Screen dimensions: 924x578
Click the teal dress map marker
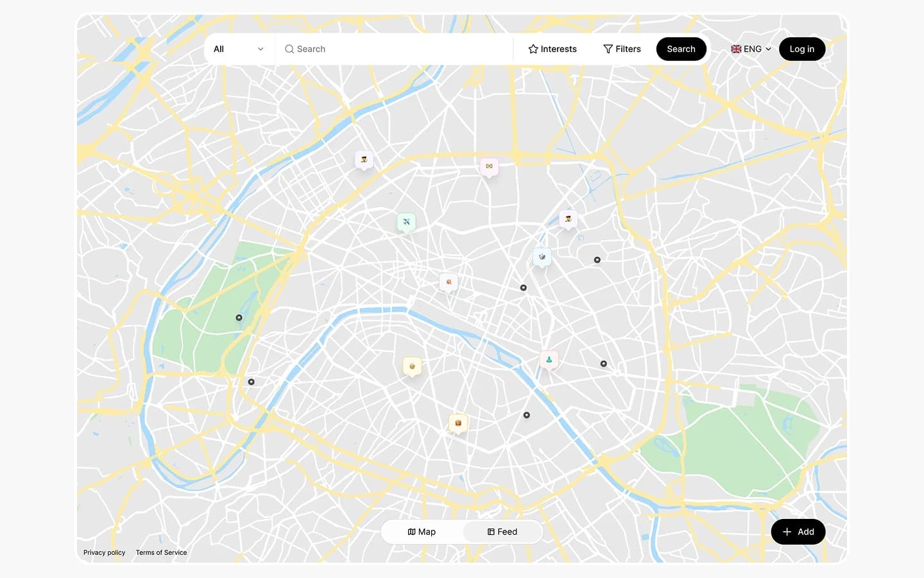click(549, 360)
